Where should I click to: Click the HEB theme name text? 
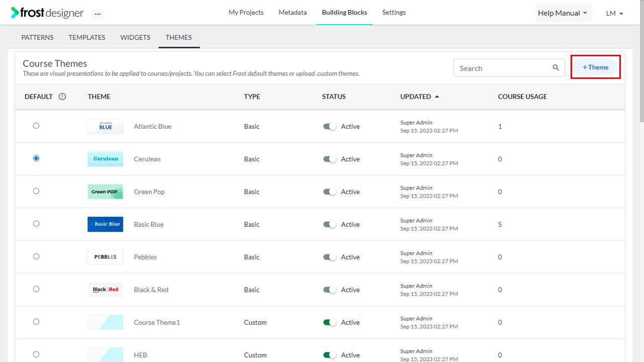coord(140,355)
